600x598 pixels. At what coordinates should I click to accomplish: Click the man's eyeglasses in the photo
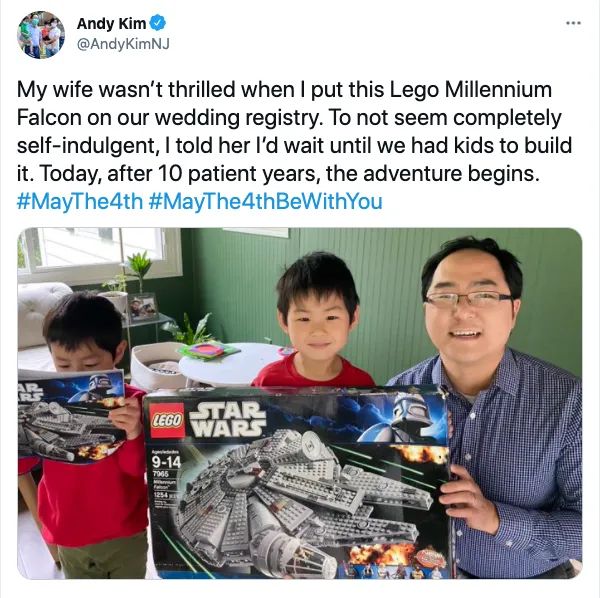point(469,299)
